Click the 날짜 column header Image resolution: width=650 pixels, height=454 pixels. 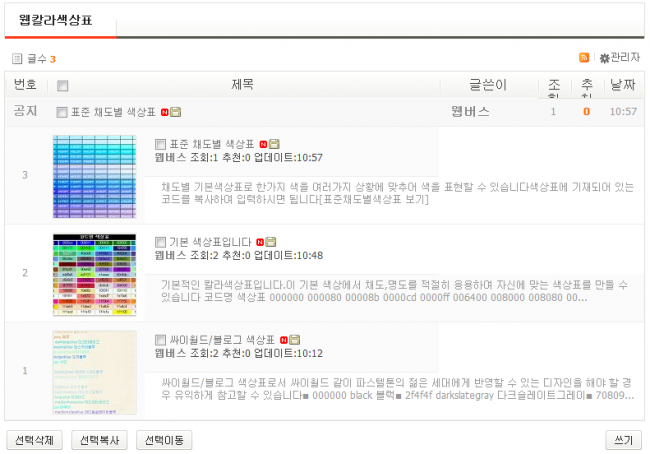[x=623, y=85]
